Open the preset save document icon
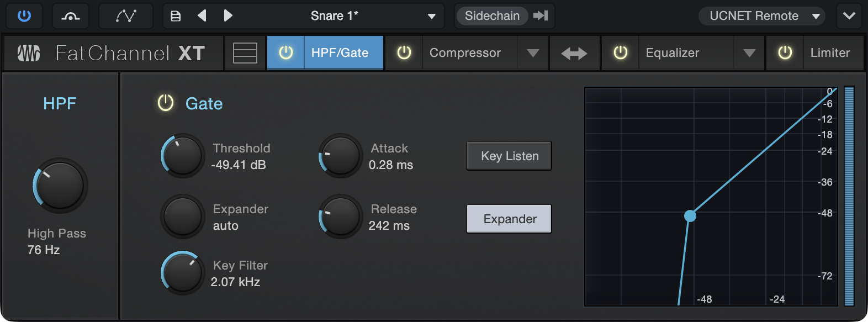The image size is (868, 322). (176, 16)
